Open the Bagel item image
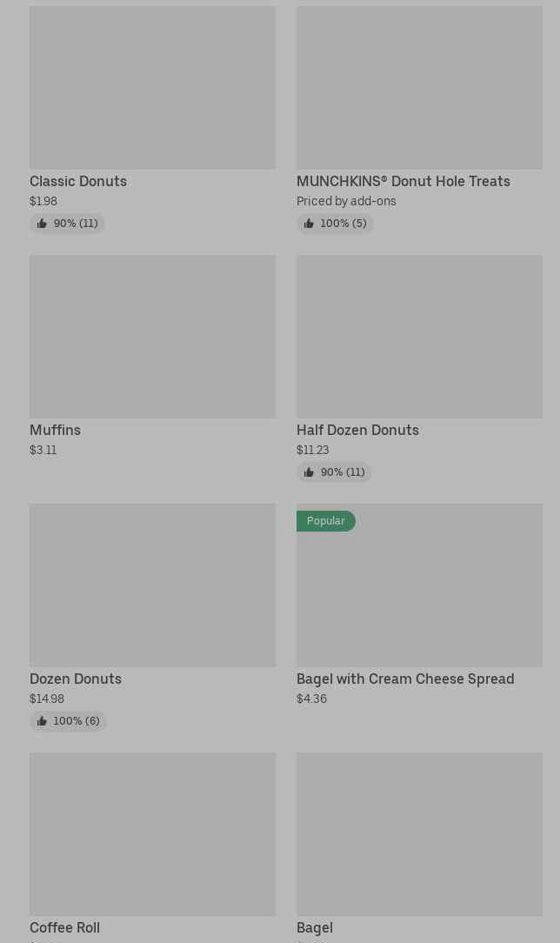This screenshot has width=560, height=943. [419, 833]
